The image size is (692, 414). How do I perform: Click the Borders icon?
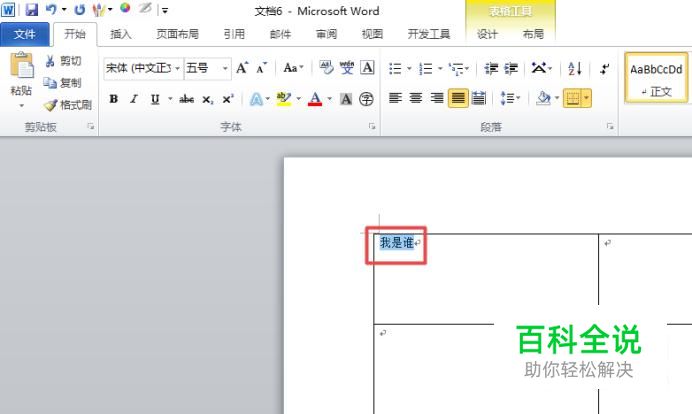pos(573,98)
